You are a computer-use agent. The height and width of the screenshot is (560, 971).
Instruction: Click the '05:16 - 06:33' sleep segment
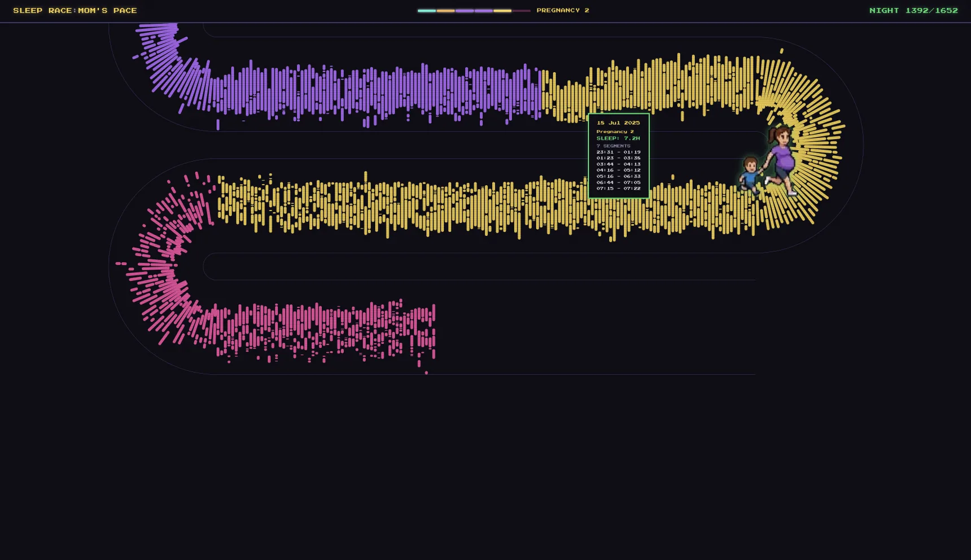point(618,176)
